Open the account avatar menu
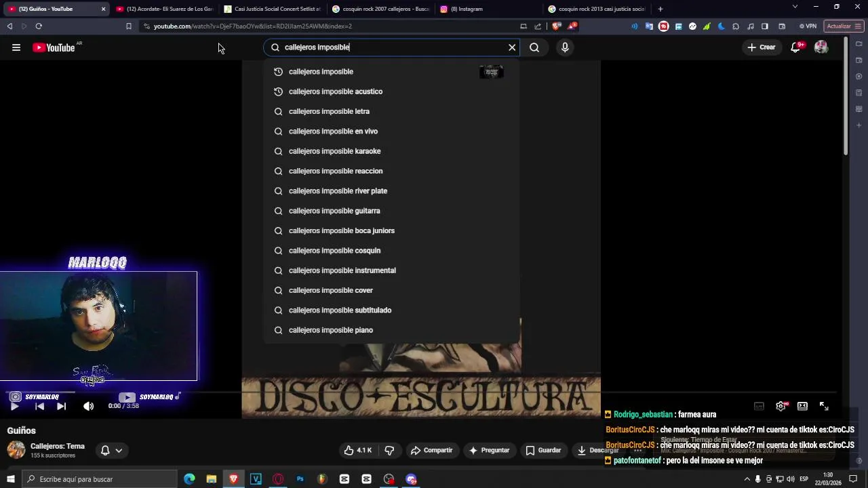This screenshot has width=868, height=488. tap(821, 47)
